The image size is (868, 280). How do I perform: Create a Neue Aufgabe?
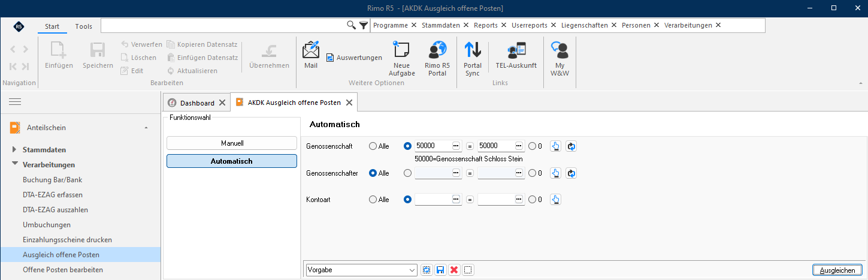(401, 59)
